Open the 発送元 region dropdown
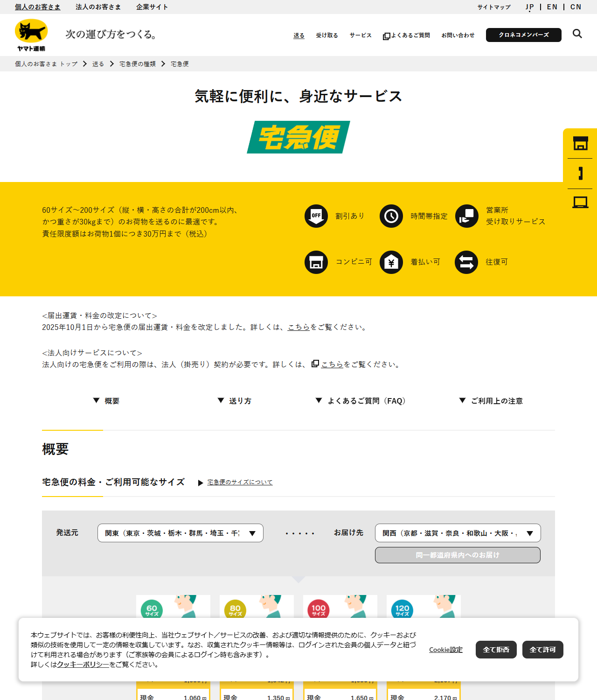597x700 pixels. [x=180, y=533]
